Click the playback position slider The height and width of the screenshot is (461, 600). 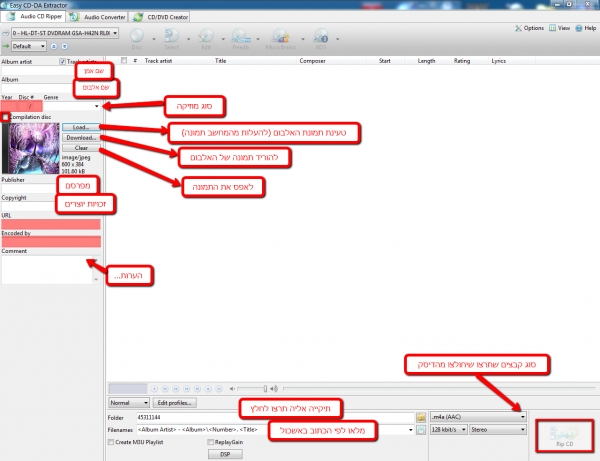coord(265,388)
